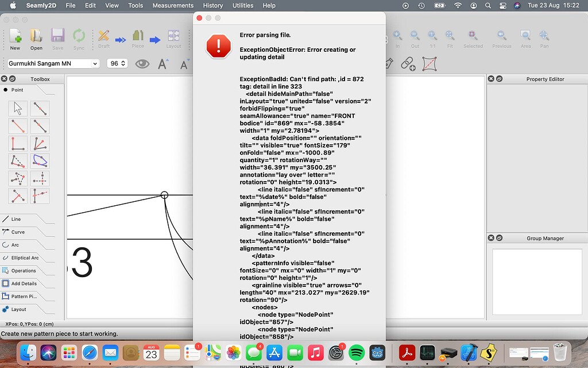Open the font size 96 selector

117,64
